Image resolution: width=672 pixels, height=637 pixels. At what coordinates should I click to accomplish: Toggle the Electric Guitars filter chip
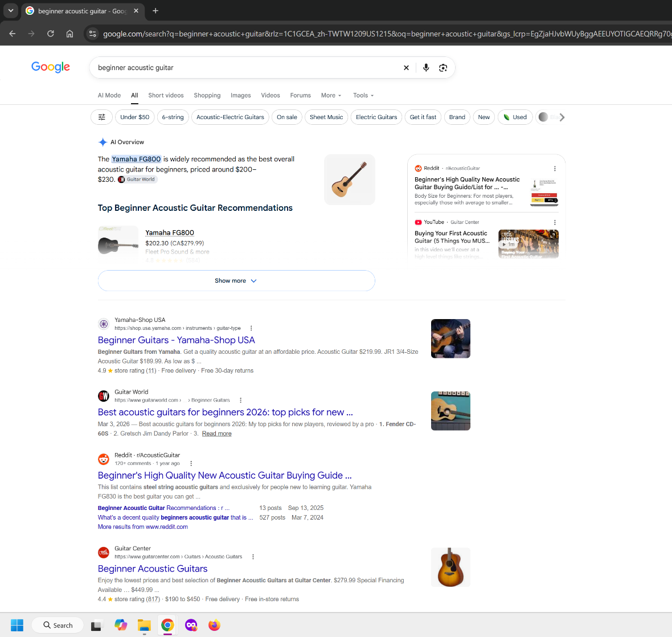point(376,117)
